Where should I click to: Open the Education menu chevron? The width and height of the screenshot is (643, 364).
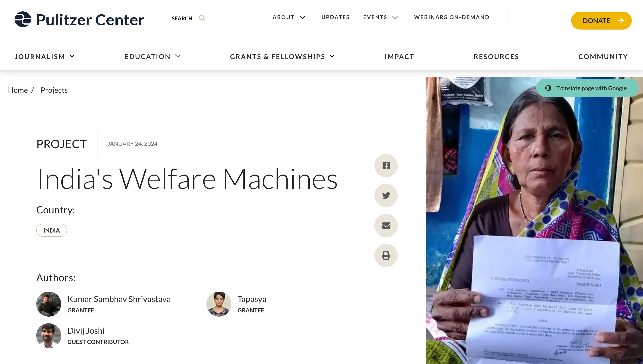point(178,56)
